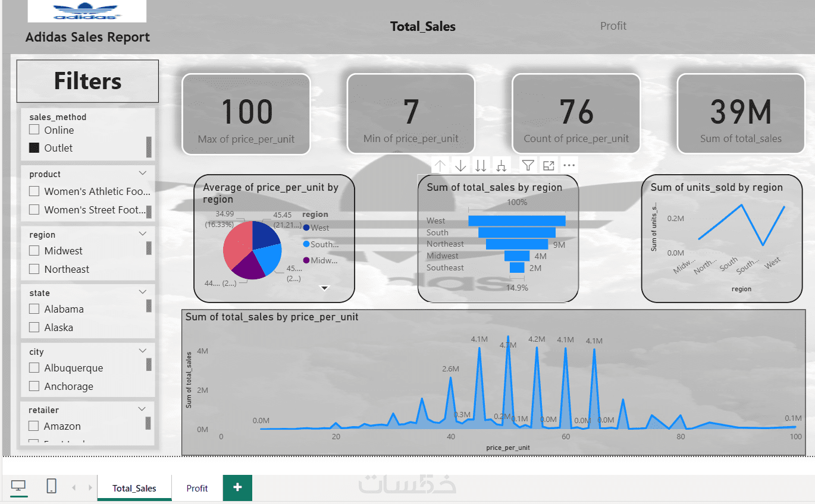Select the Max of price_per_unit card
The image size is (815, 504).
(246, 114)
